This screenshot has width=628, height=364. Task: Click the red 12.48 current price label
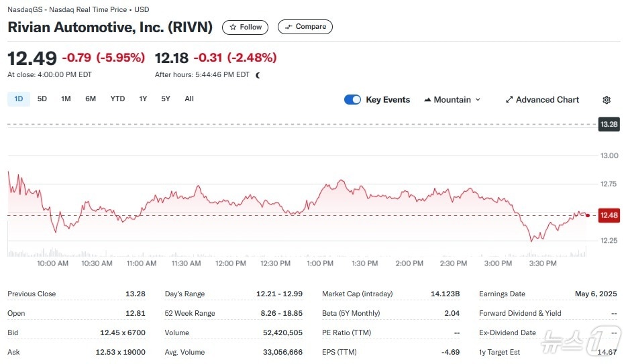tap(609, 215)
